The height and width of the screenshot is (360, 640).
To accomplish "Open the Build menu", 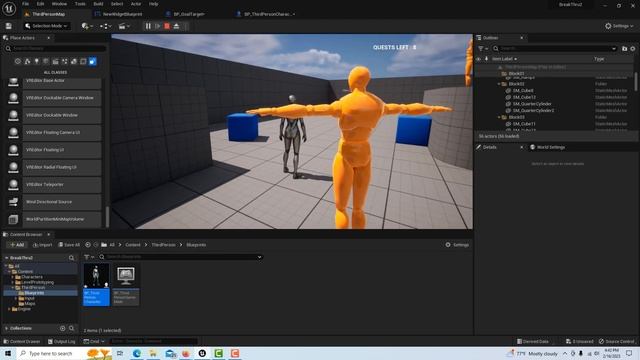I will click(x=98, y=4).
